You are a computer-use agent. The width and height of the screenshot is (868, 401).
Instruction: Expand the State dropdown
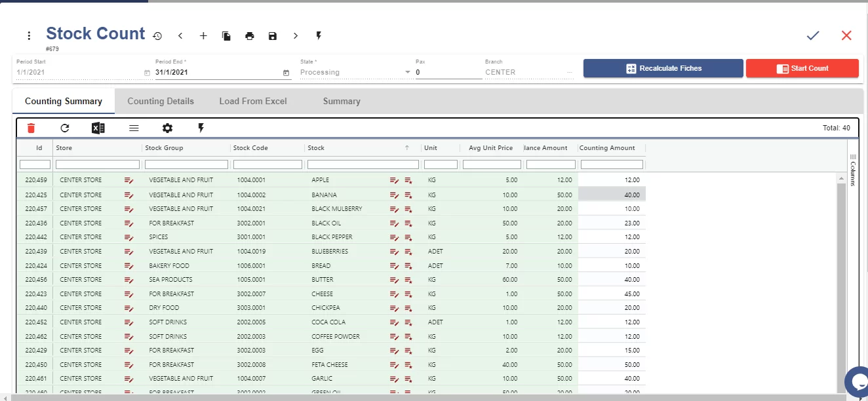pos(407,72)
